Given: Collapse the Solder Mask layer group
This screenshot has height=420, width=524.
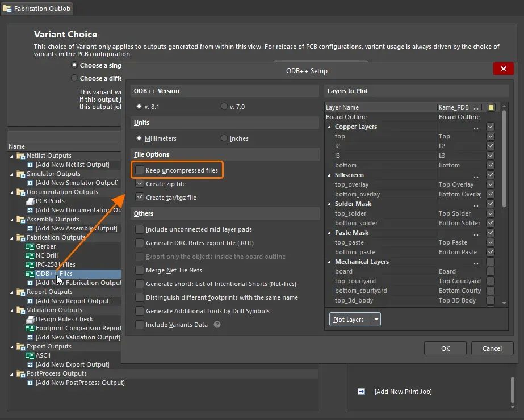Looking at the screenshot, I should tap(329, 204).
